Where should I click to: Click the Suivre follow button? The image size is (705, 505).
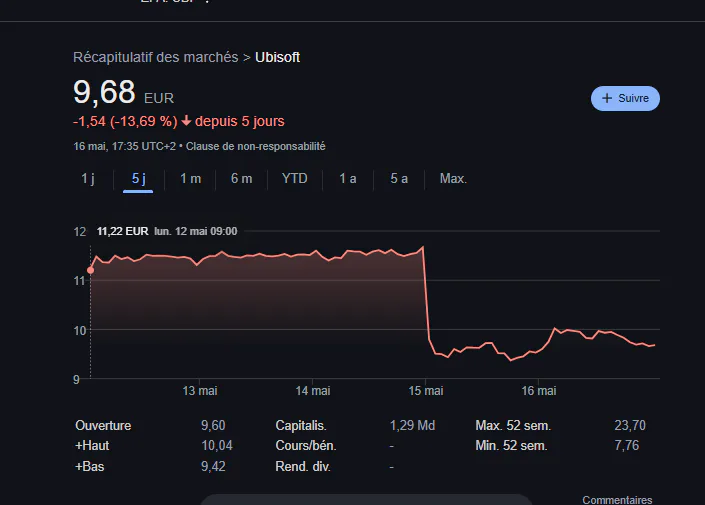[x=625, y=98]
